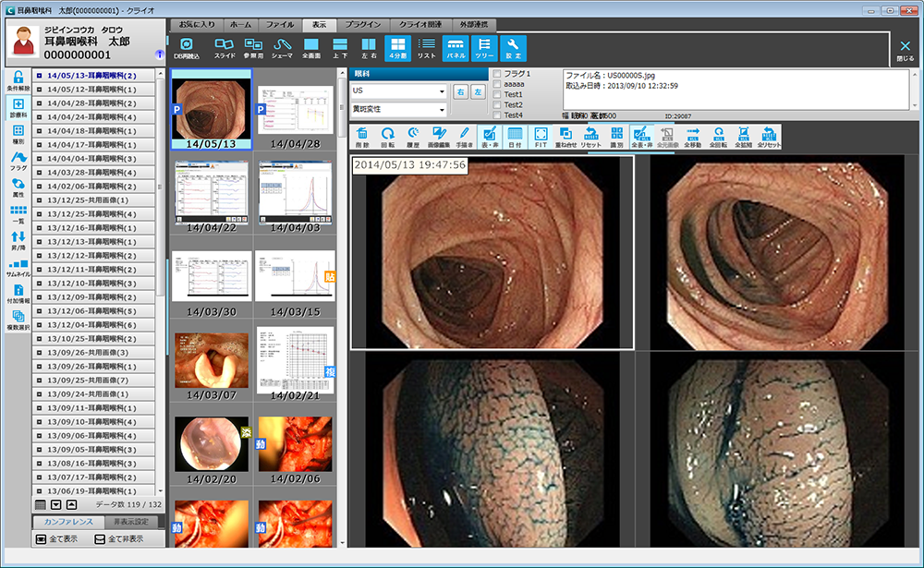Switch to 全画面 full screen layout
Screen dimensions: 924x568
(x=311, y=48)
